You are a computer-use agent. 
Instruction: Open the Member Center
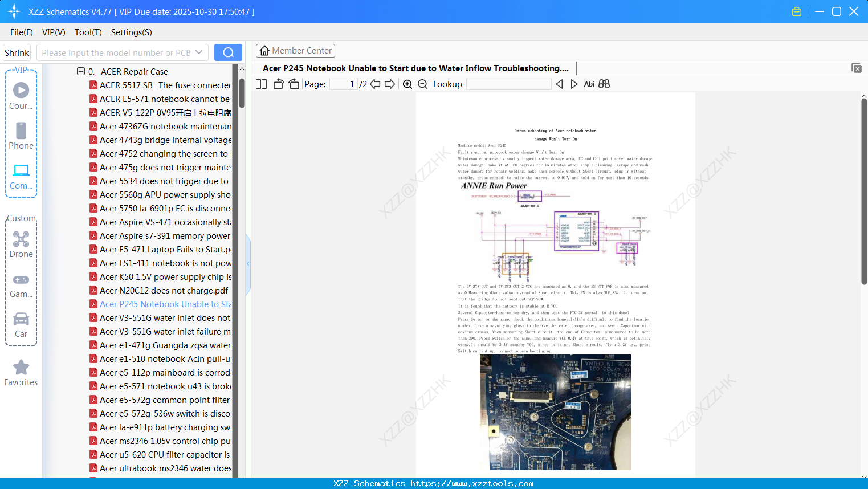tap(295, 51)
